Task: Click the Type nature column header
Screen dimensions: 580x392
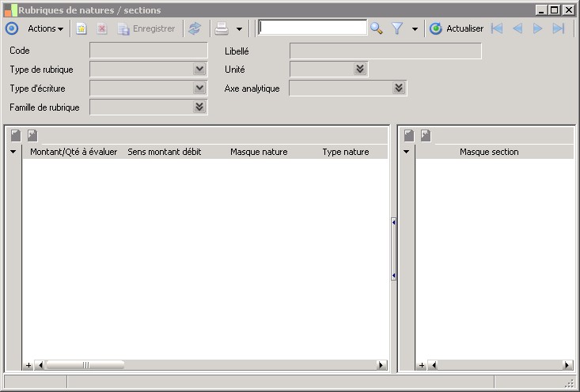Action: click(x=346, y=152)
